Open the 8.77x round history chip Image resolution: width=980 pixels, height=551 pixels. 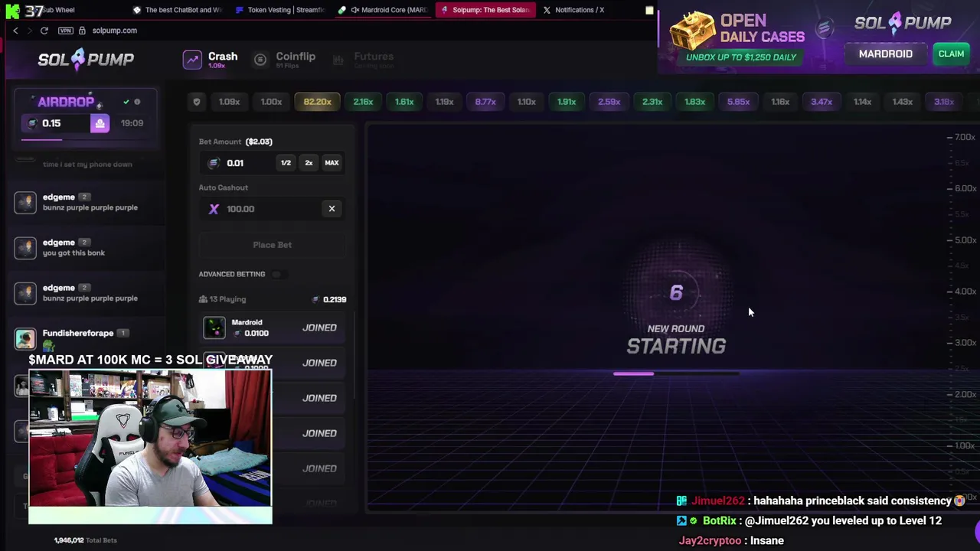[485, 102]
